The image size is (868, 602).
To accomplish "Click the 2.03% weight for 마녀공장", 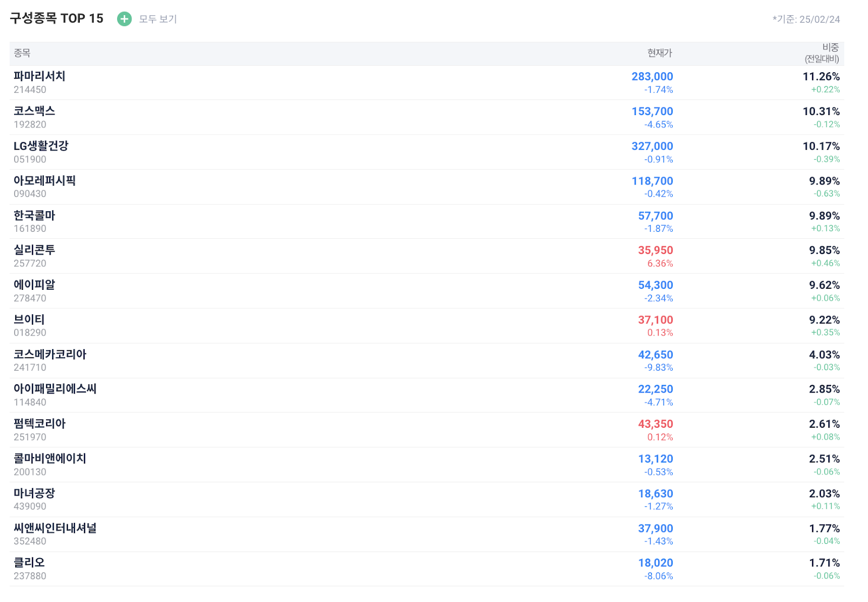I will (825, 493).
